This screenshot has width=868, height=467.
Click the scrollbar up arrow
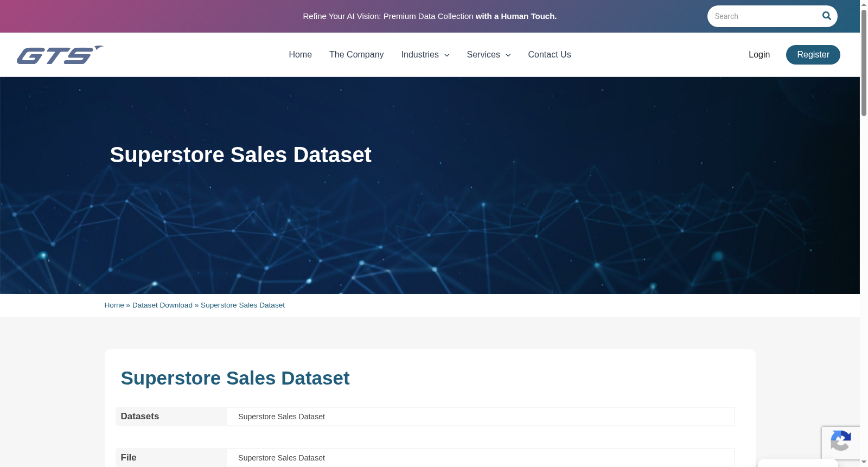point(864,4)
